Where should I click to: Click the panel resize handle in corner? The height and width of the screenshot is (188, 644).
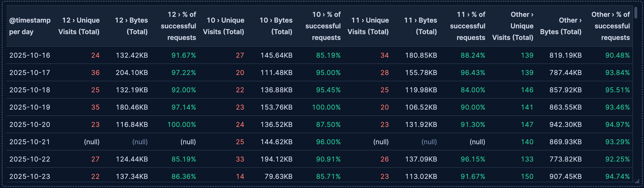pos(637,182)
